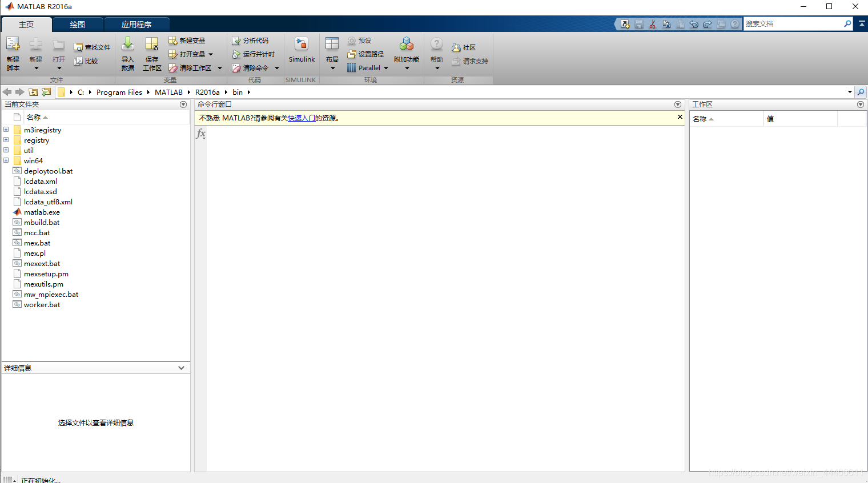The width and height of the screenshot is (868, 483).
Task: Click the fx function browser icon
Action: click(200, 134)
